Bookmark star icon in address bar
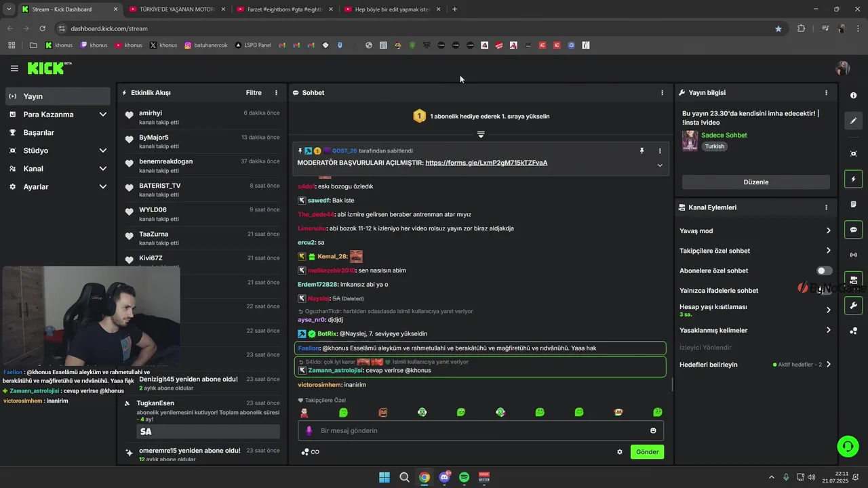 pyautogui.click(x=778, y=28)
